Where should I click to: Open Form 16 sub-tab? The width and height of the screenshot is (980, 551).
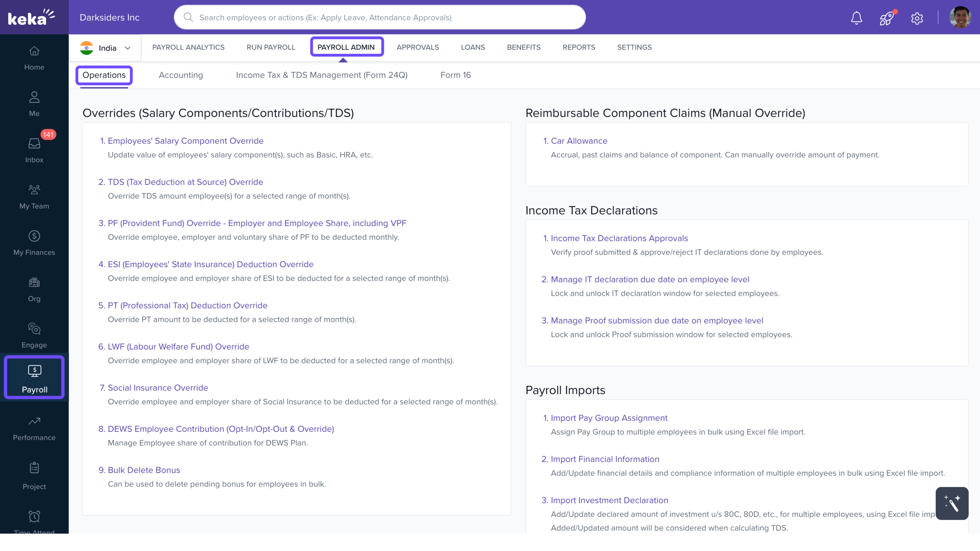pos(455,75)
